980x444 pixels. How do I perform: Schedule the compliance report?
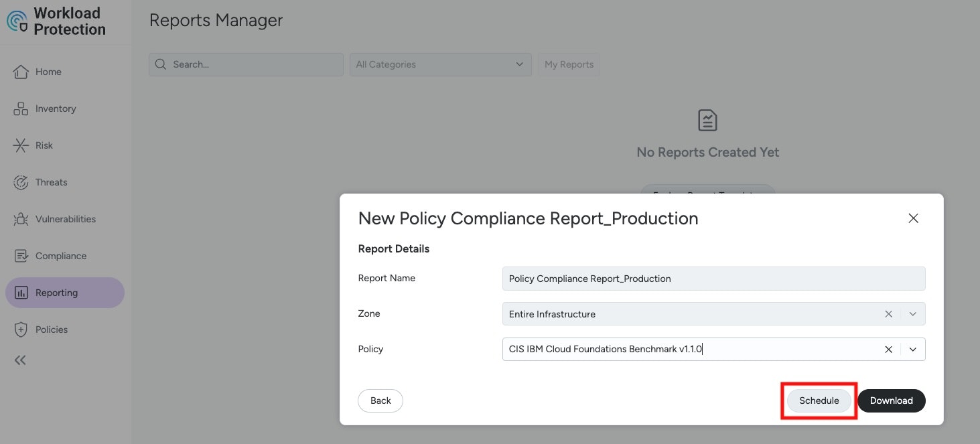[x=819, y=400]
